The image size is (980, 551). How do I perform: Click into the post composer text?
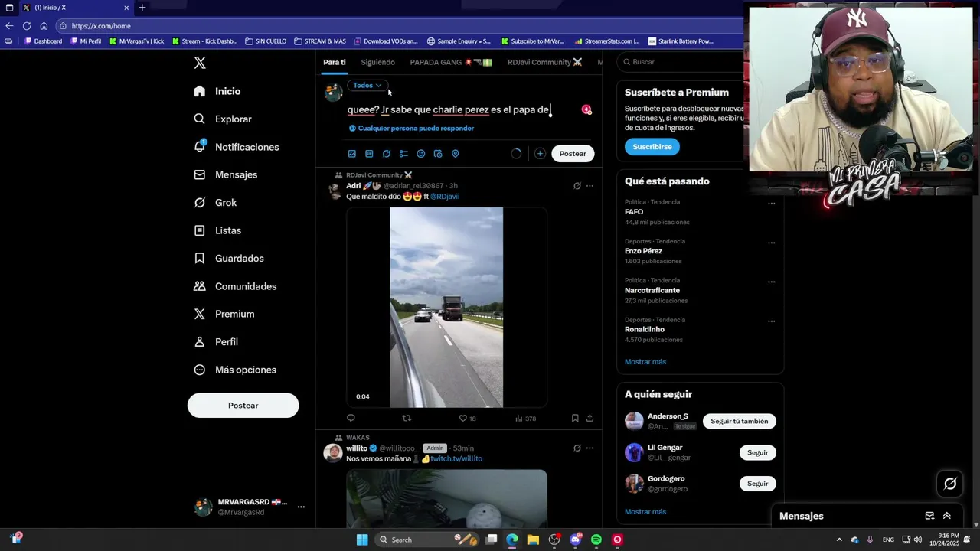[449, 109]
